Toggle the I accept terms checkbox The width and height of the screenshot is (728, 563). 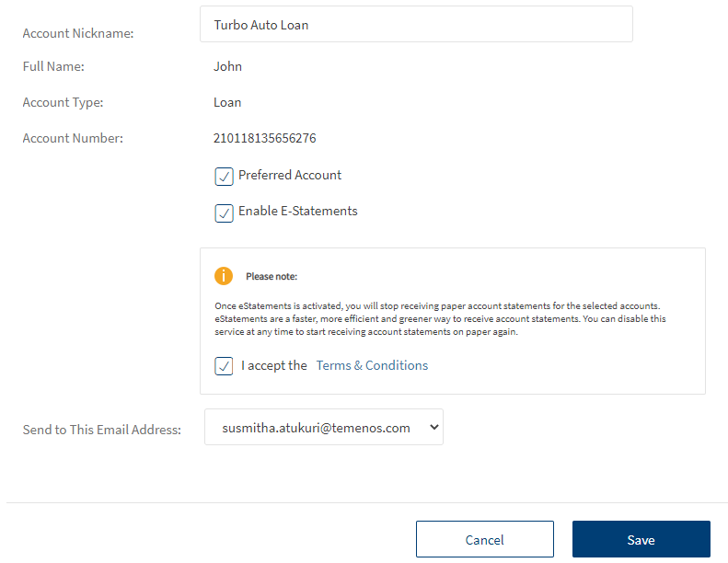(224, 366)
